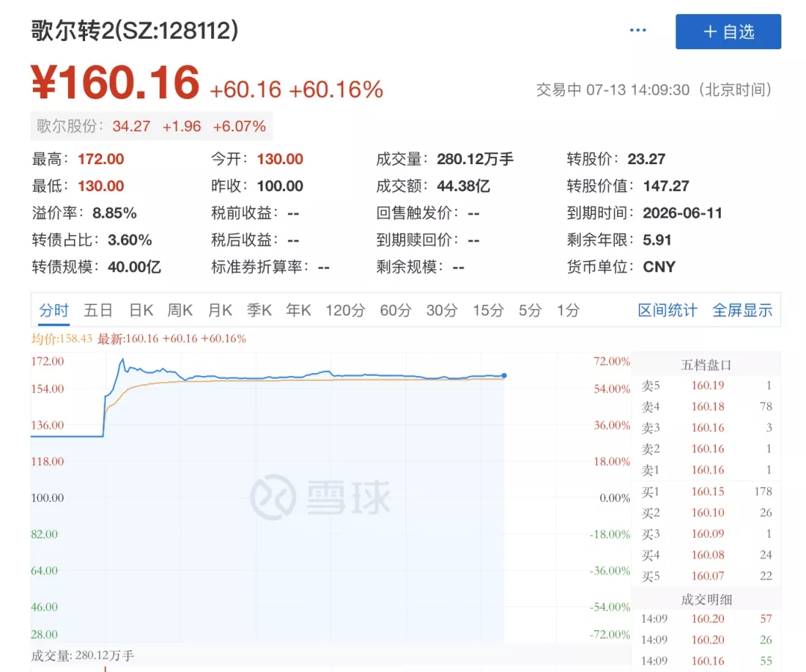Pick the 30分 chart interval
Screen dimensions: 806x672
click(x=442, y=310)
